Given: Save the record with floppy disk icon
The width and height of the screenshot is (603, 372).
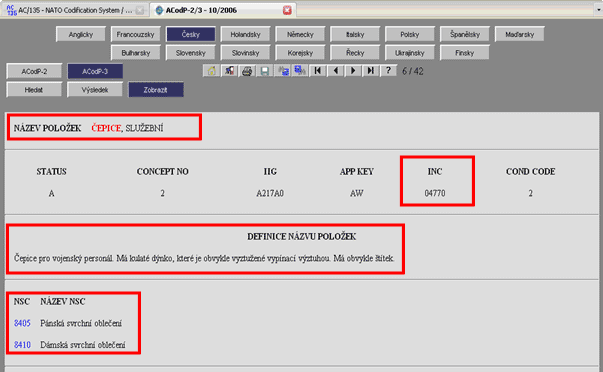Looking at the screenshot, I should point(265,71).
